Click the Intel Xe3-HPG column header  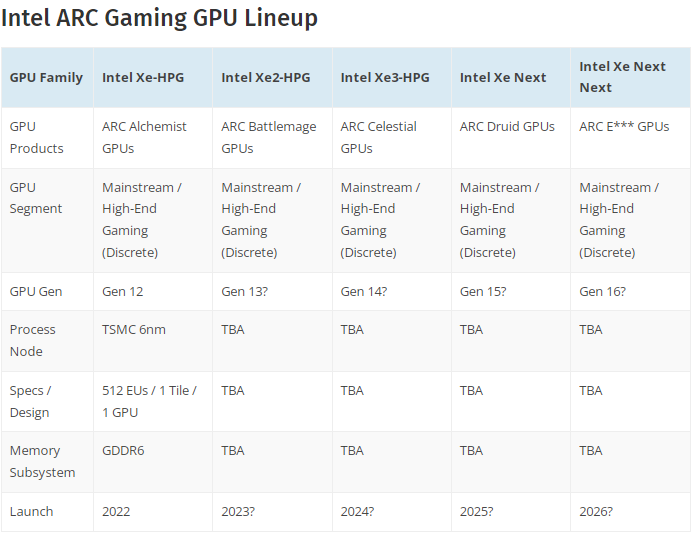tap(385, 77)
